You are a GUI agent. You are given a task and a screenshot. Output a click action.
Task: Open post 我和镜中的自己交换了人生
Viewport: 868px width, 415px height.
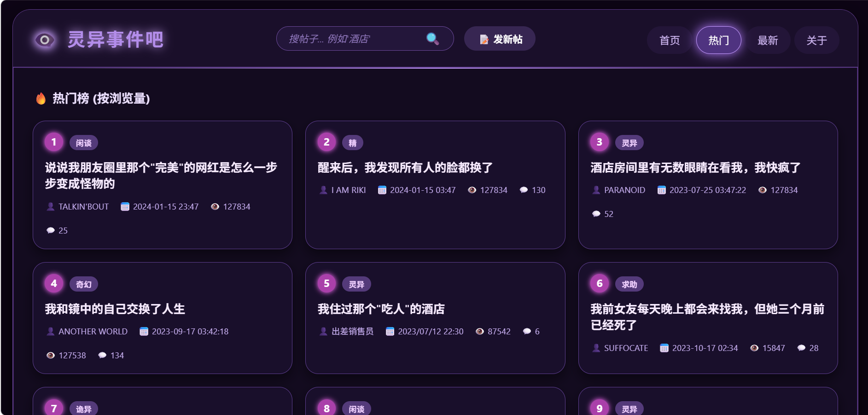[115, 309]
